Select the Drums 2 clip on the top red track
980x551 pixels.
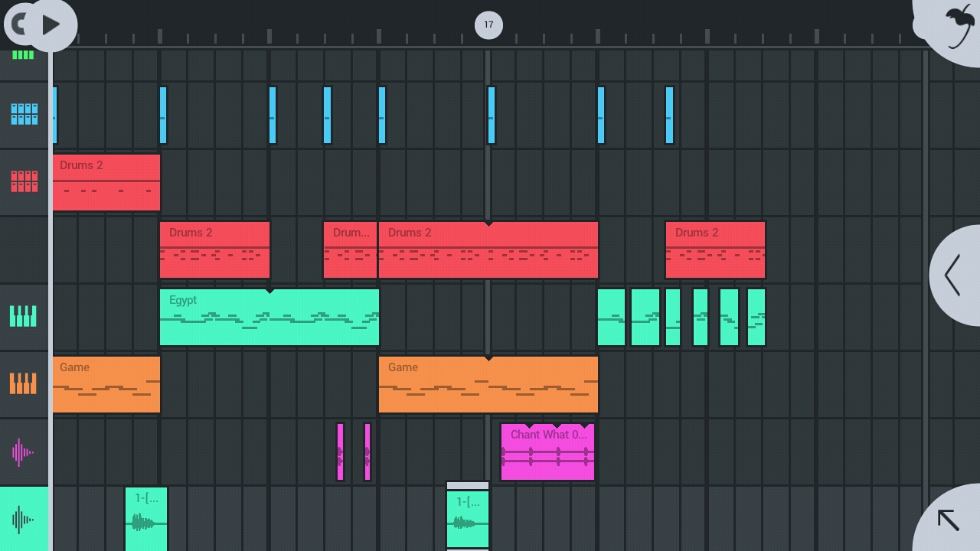(106, 182)
